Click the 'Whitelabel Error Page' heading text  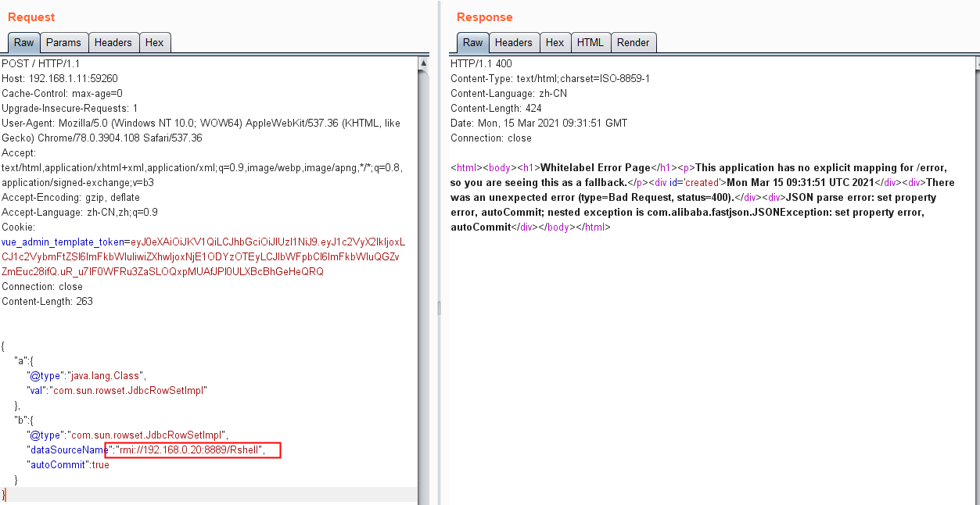click(x=596, y=168)
